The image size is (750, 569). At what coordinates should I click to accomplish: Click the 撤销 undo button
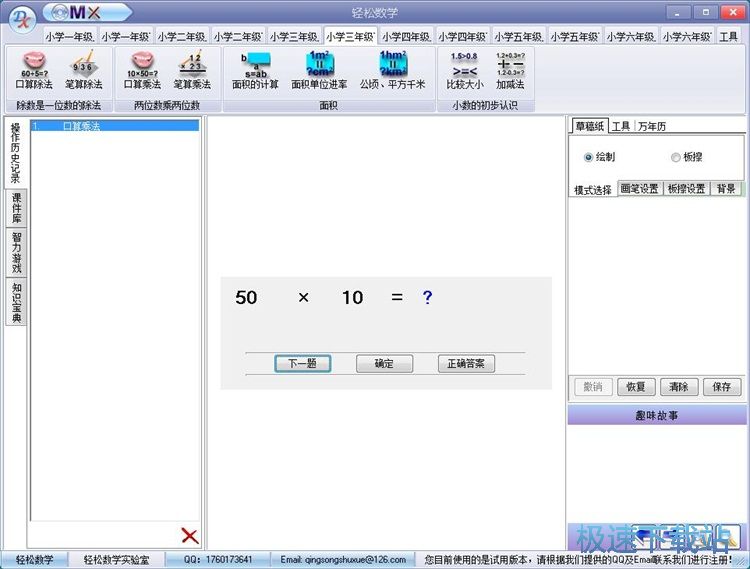point(593,386)
